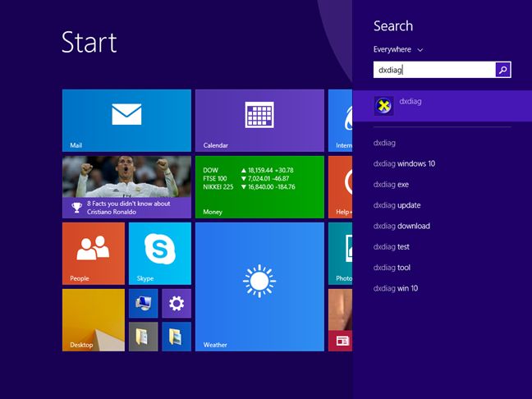Choose the 'dxdiag exe' suggestion
532x399 pixels.
tap(391, 185)
